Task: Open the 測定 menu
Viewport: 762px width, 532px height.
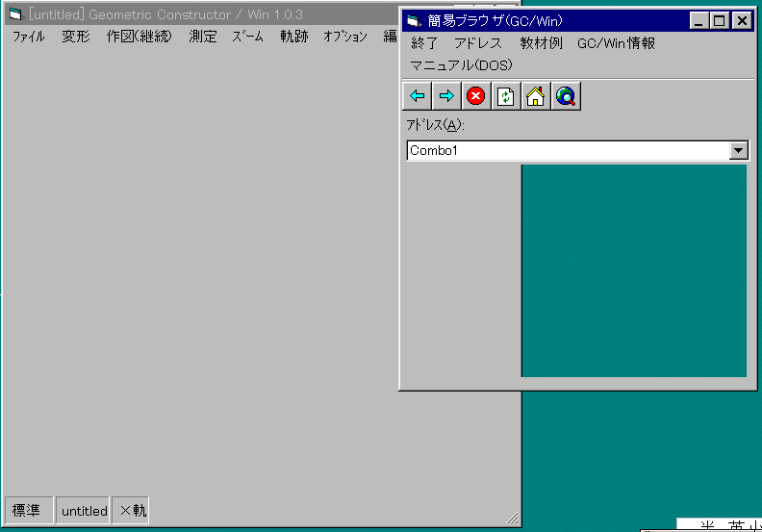Action: [203, 37]
